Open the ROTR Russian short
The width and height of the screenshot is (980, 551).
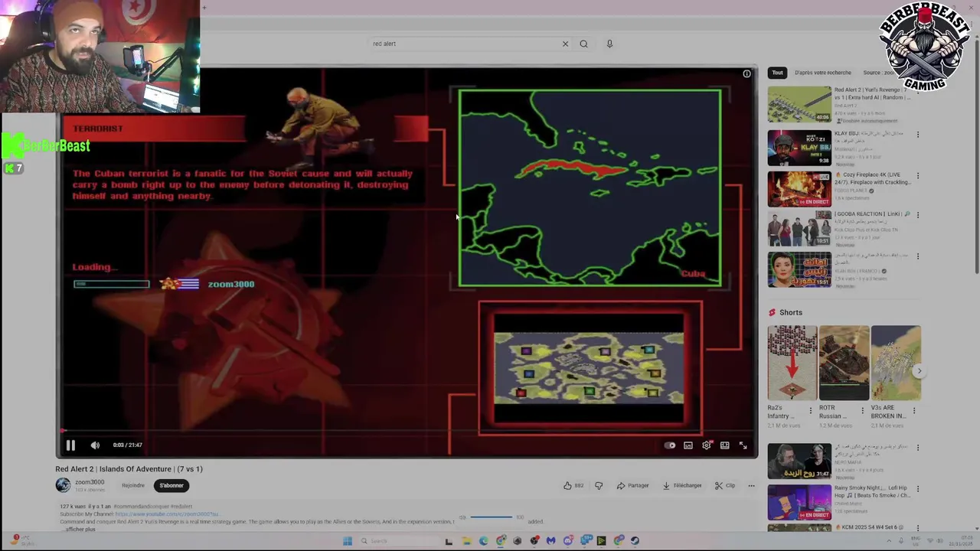click(844, 363)
